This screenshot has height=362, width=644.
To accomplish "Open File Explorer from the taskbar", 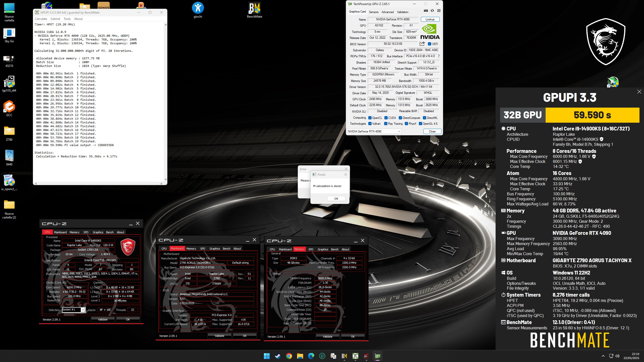I will pos(300,356).
